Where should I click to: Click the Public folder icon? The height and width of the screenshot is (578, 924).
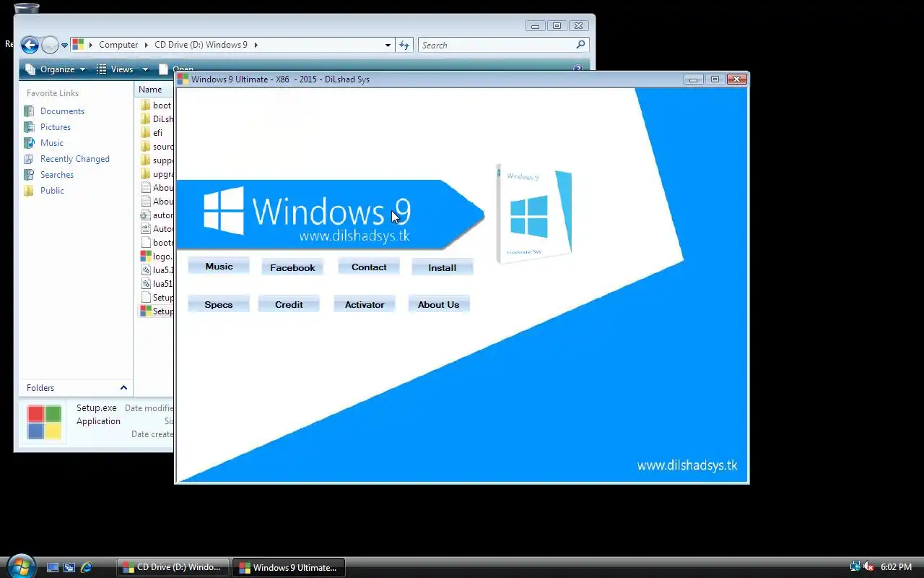click(x=29, y=191)
